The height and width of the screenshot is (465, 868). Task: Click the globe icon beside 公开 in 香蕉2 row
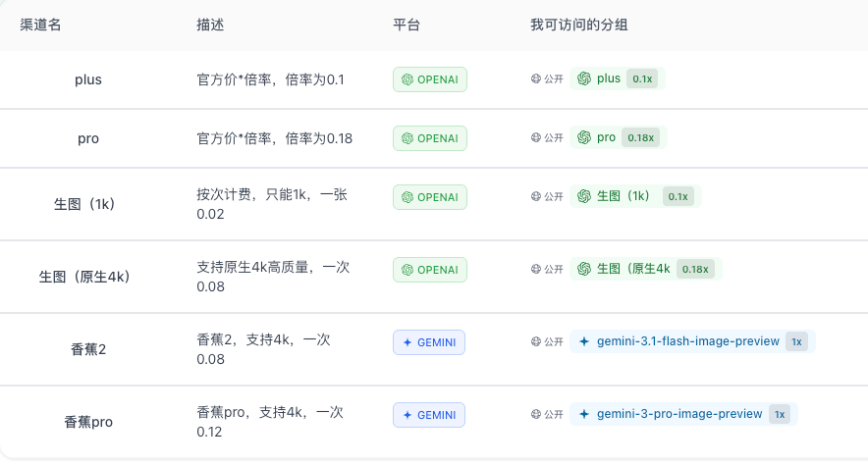pos(536,341)
